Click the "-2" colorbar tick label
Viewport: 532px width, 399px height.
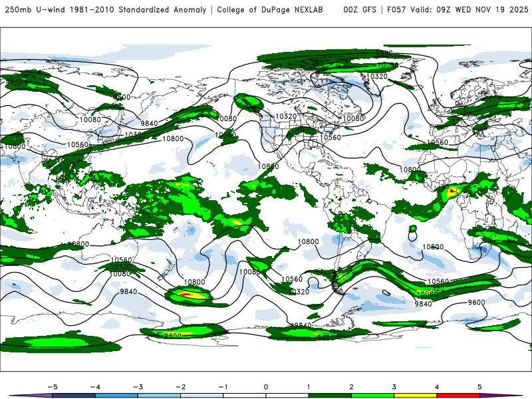coord(180,387)
